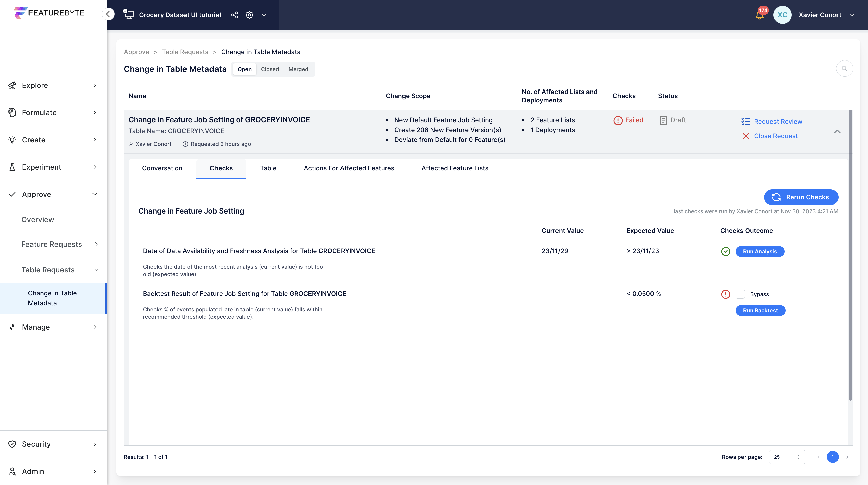Collapse Table Requests submenu chevron

[x=96, y=270]
